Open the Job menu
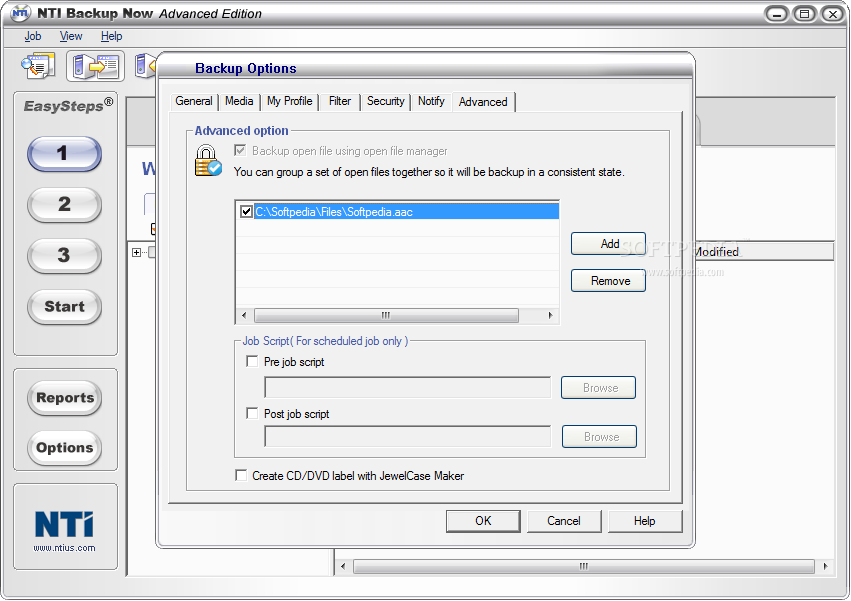 click(33, 36)
